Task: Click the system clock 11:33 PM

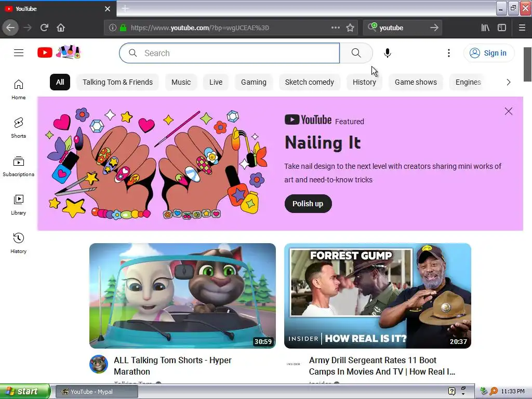Action: pyautogui.click(x=513, y=391)
